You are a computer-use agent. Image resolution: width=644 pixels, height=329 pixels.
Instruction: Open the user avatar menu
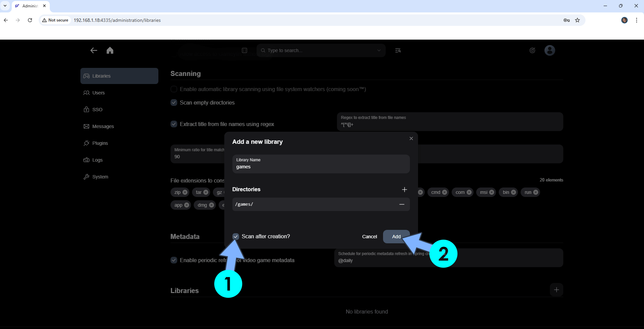[x=550, y=50]
